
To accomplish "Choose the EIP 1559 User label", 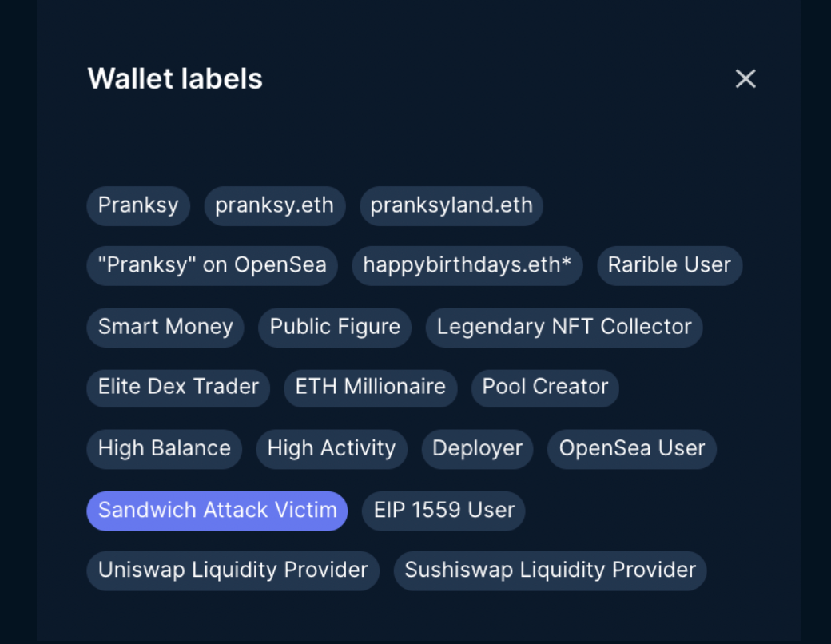I will point(443,511).
